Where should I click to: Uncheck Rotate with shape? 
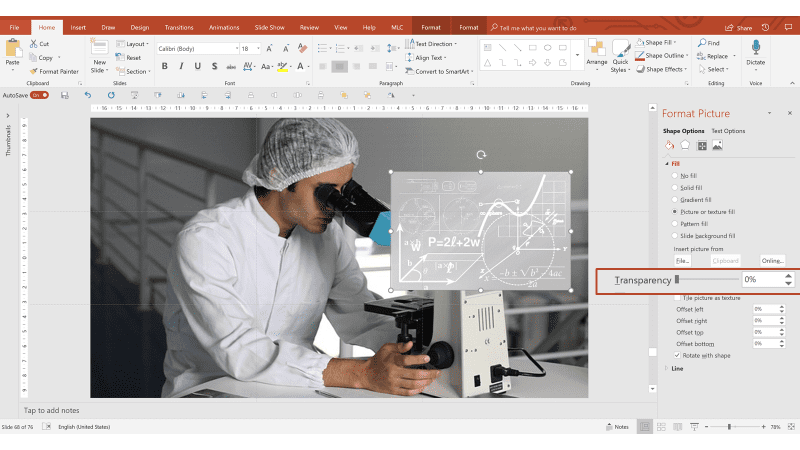pos(677,355)
